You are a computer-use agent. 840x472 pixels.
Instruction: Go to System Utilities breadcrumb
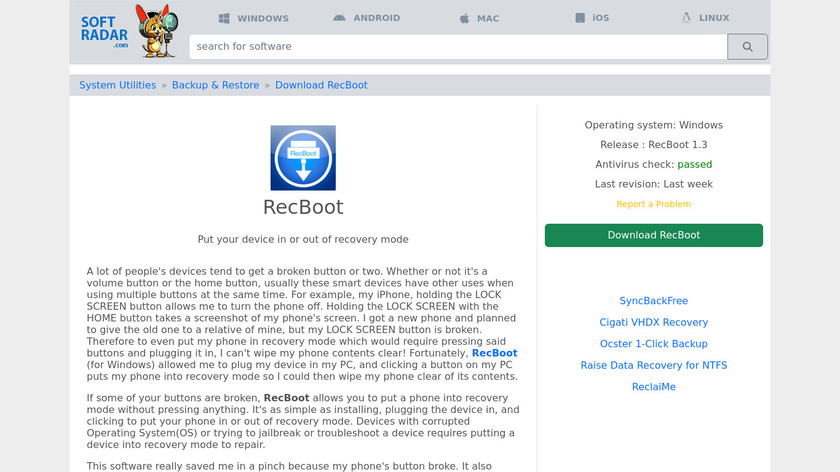(x=117, y=85)
